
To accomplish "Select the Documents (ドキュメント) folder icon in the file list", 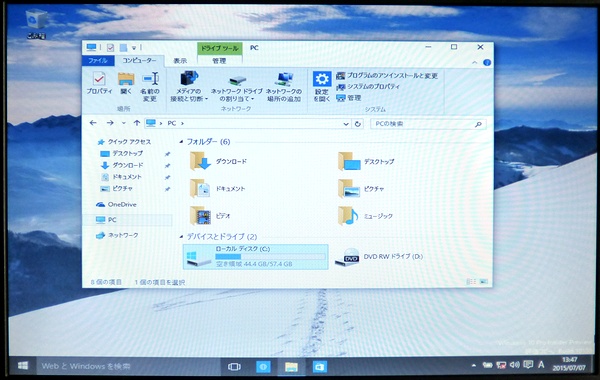I will pyautogui.click(x=200, y=188).
